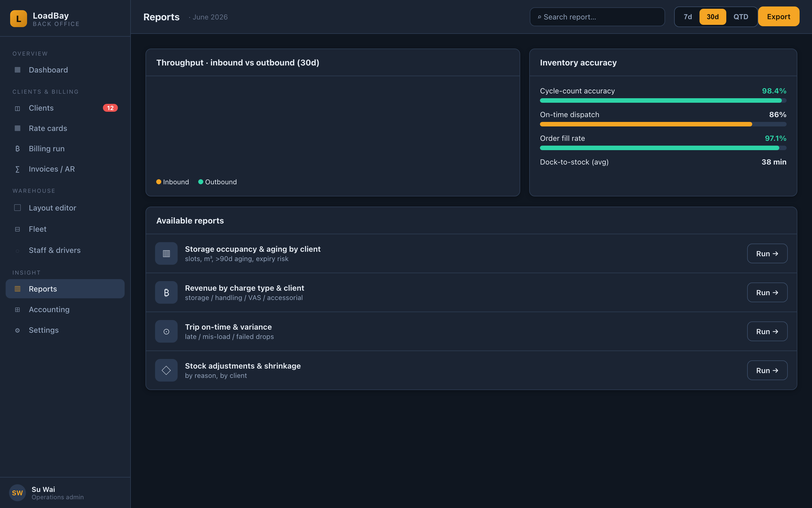Click the Staff & drivers circle icon
Image resolution: width=812 pixels, height=508 pixels.
17,251
